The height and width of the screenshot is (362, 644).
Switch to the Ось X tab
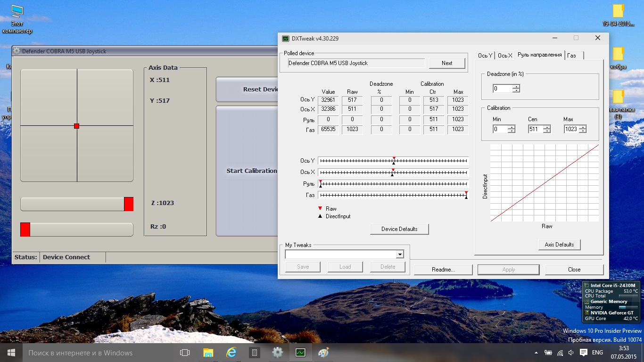505,56
